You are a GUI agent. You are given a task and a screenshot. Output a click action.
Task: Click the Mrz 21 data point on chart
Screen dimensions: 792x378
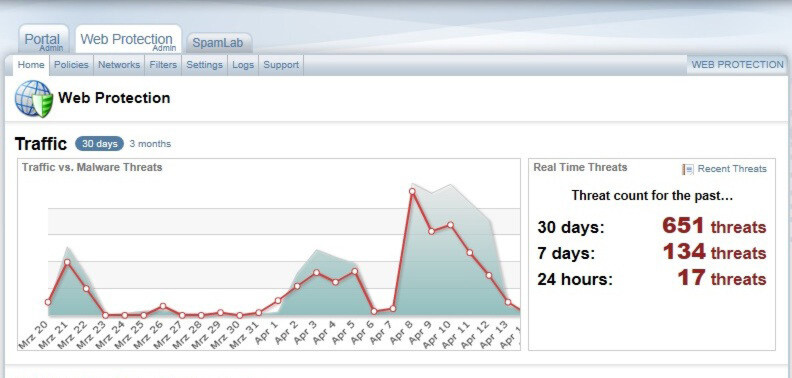point(67,262)
